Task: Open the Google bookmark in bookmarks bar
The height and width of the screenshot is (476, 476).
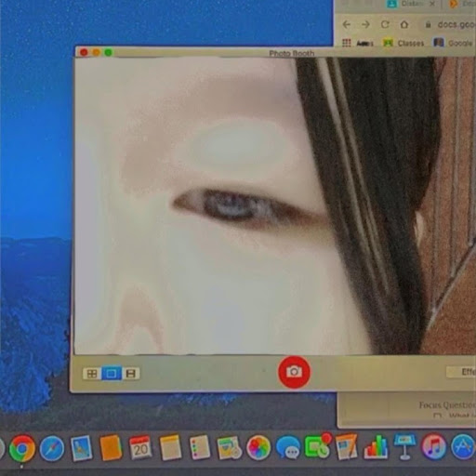Action: [453, 43]
